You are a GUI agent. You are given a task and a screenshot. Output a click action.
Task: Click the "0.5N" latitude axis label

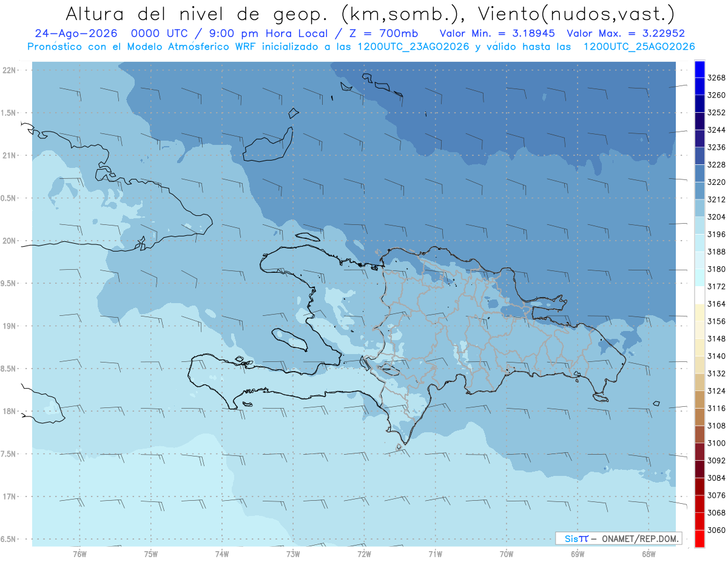coord(9,198)
